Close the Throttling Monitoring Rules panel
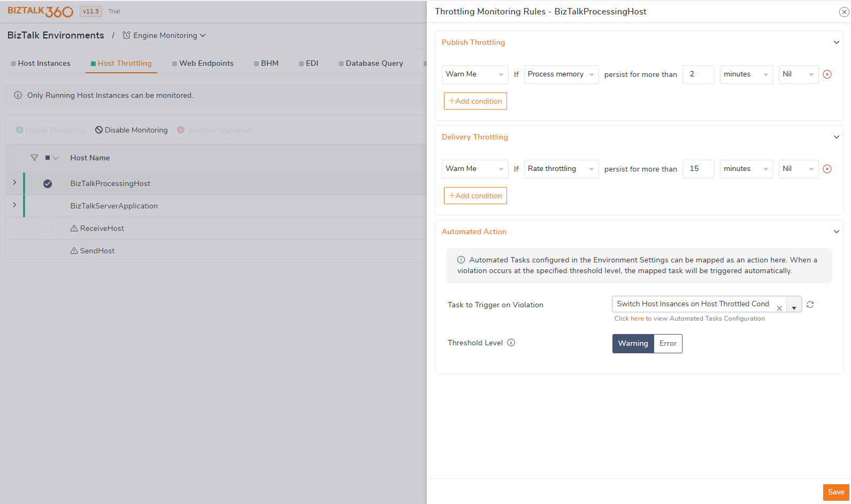 click(x=844, y=12)
